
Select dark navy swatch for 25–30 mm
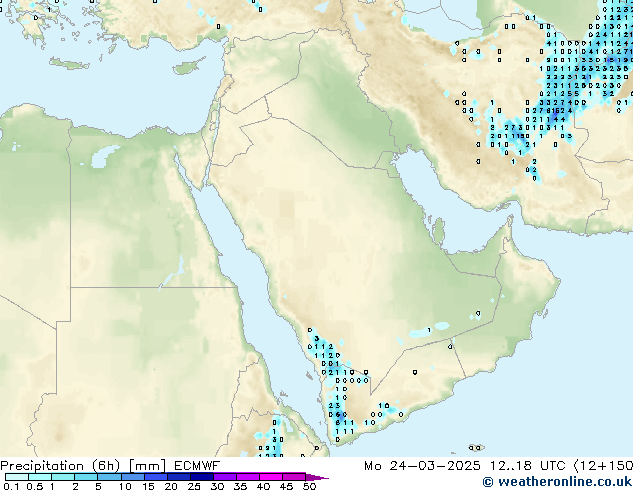pos(201,477)
